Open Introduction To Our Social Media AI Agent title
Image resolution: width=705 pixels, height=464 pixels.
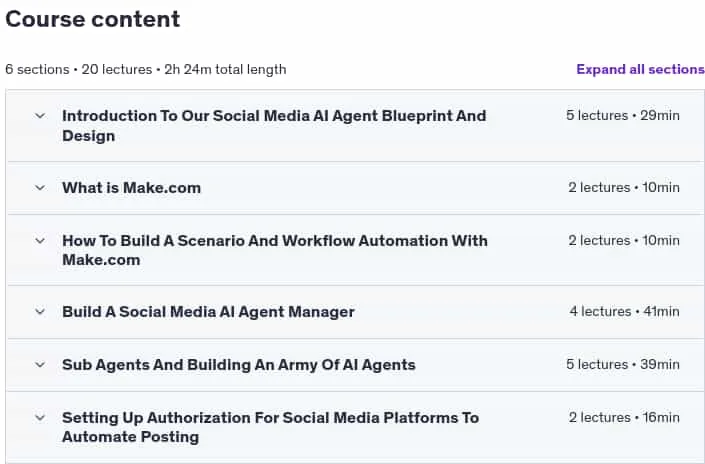click(274, 126)
